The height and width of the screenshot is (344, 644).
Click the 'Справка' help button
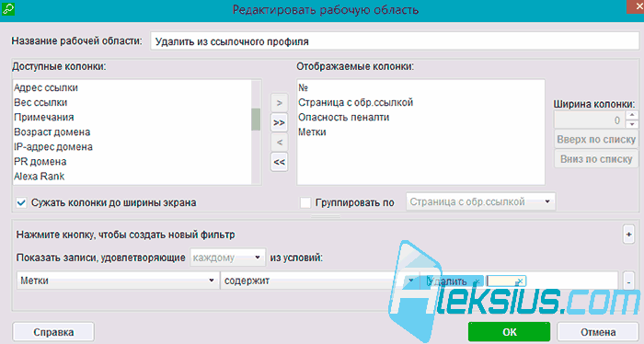pyautogui.click(x=53, y=332)
